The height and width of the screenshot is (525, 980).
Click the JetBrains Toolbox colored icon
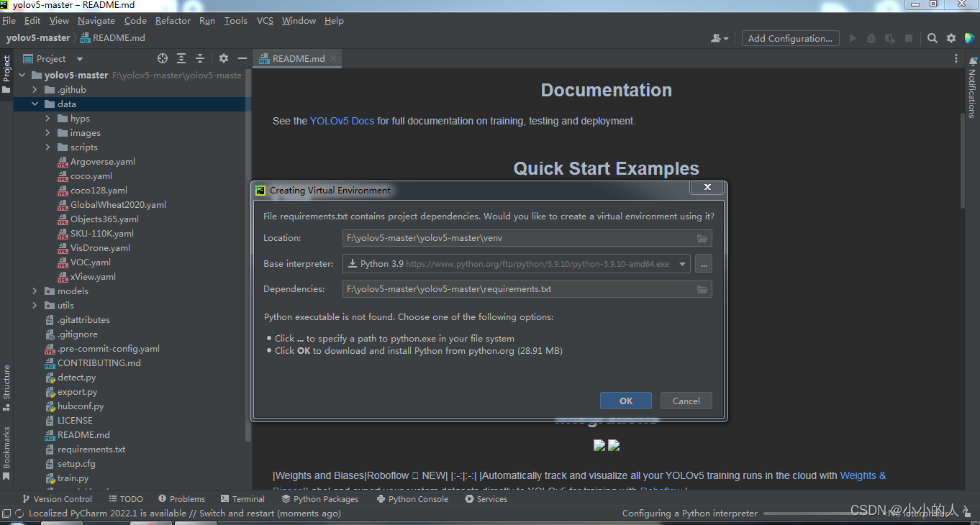coord(969,38)
